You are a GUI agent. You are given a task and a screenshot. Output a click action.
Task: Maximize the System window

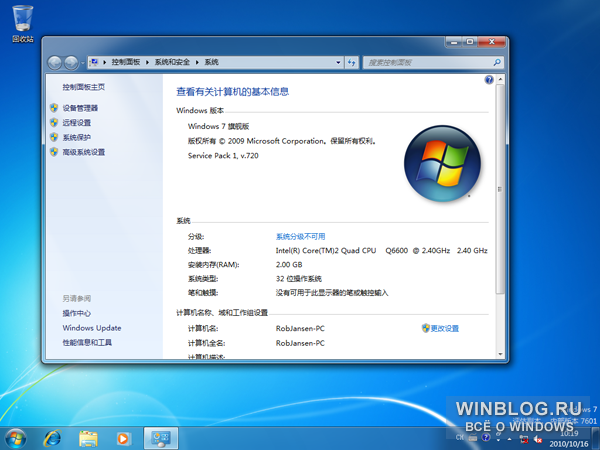(x=470, y=42)
